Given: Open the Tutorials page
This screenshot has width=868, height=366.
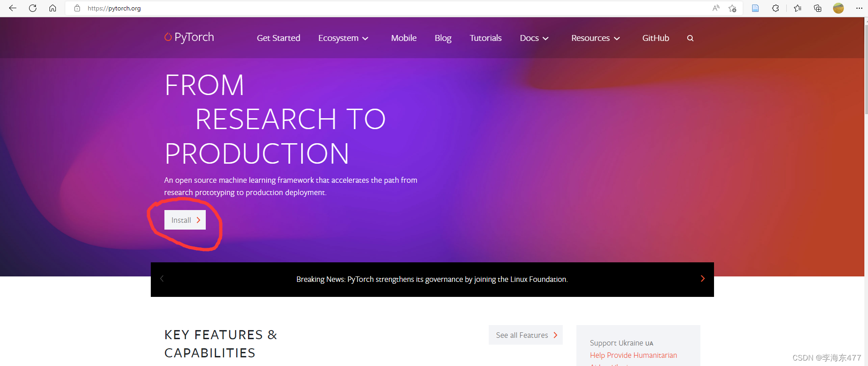Looking at the screenshot, I should click(x=486, y=38).
